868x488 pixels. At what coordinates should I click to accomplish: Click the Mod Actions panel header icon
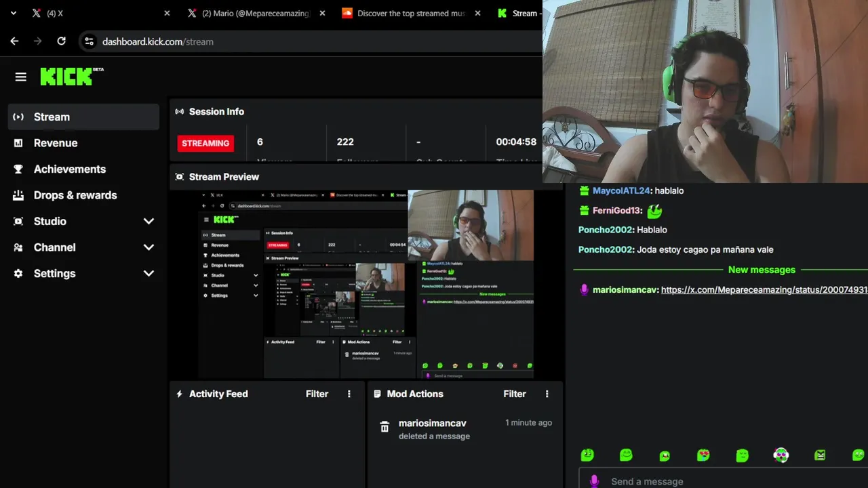tap(378, 394)
